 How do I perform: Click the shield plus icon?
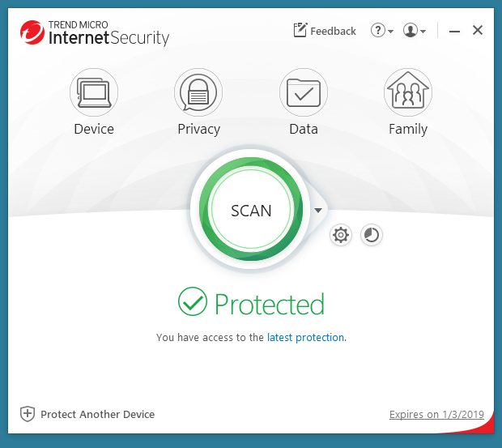click(x=28, y=414)
